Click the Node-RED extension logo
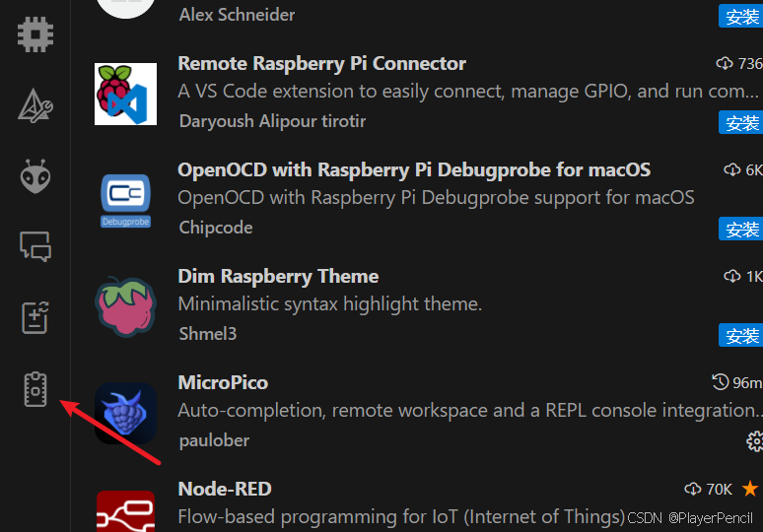The height and width of the screenshot is (532, 763). 125,511
